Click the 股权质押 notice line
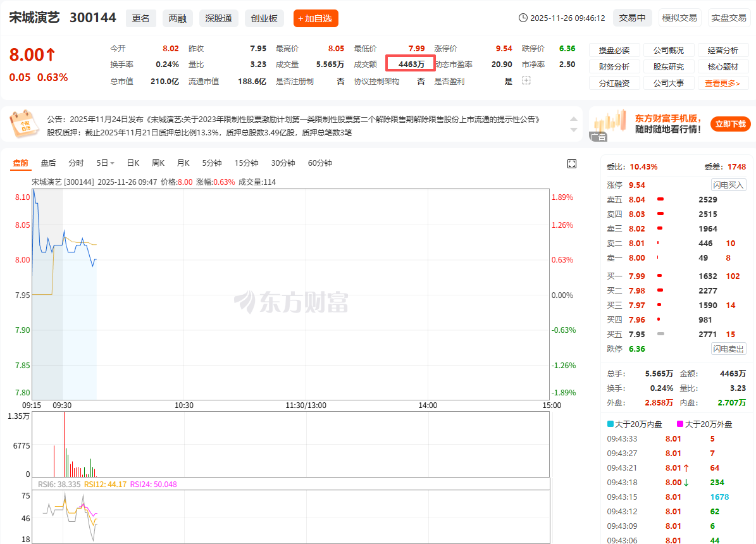The image size is (756, 544). click(x=199, y=132)
